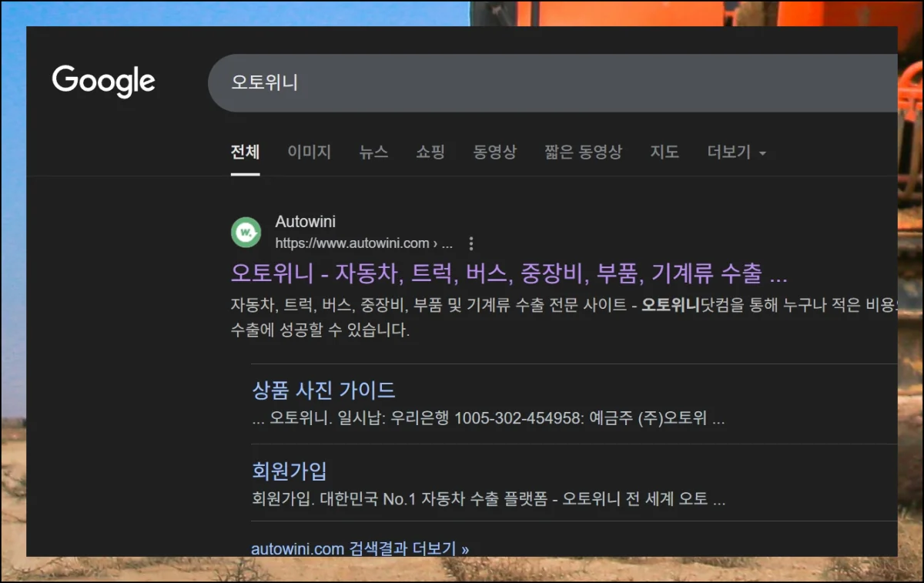924x583 pixels.
Task: Switch to the 이미지 tab
Action: pyautogui.click(x=309, y=152)
